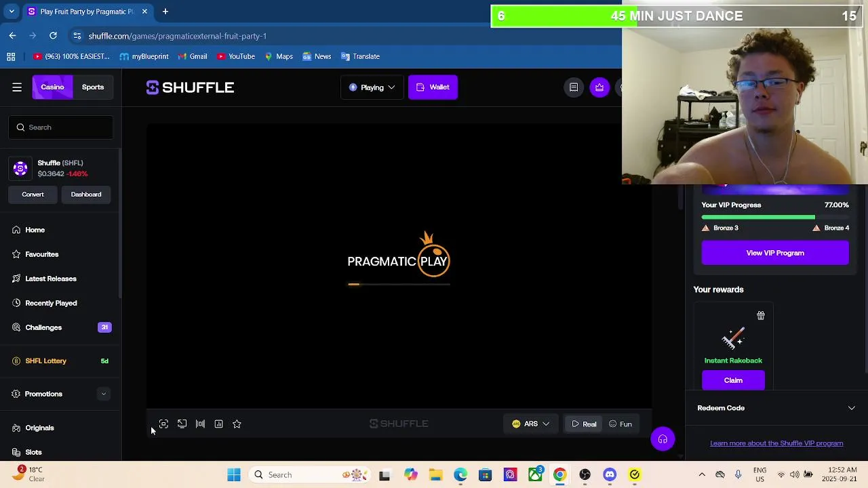Click the sidebar Search field
868x488 pixels.
click(61, 127)
